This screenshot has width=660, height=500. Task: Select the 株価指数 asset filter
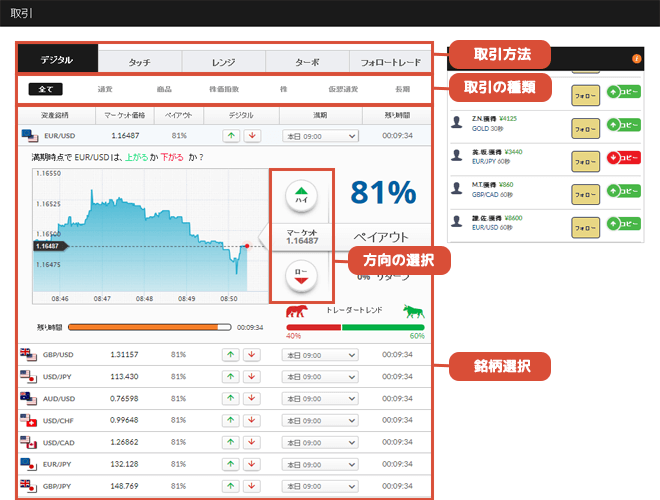click(224, 89)
